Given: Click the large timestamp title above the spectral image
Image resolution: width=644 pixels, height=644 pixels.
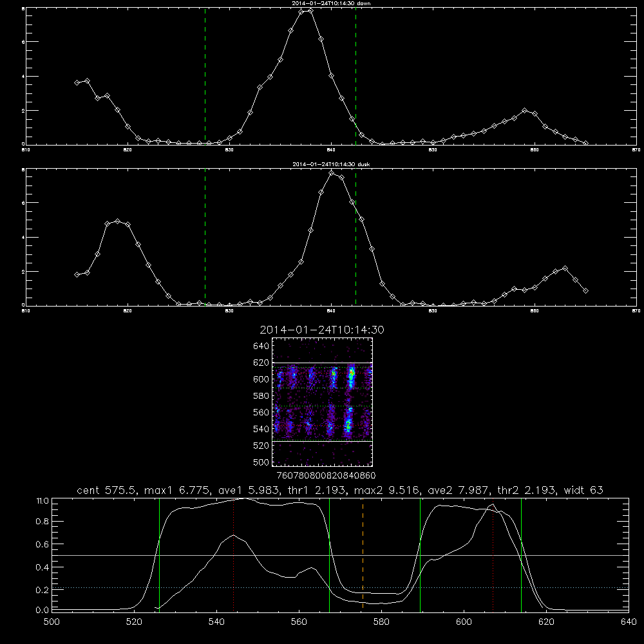Looking at the screenshot, I should coord(322,330).
